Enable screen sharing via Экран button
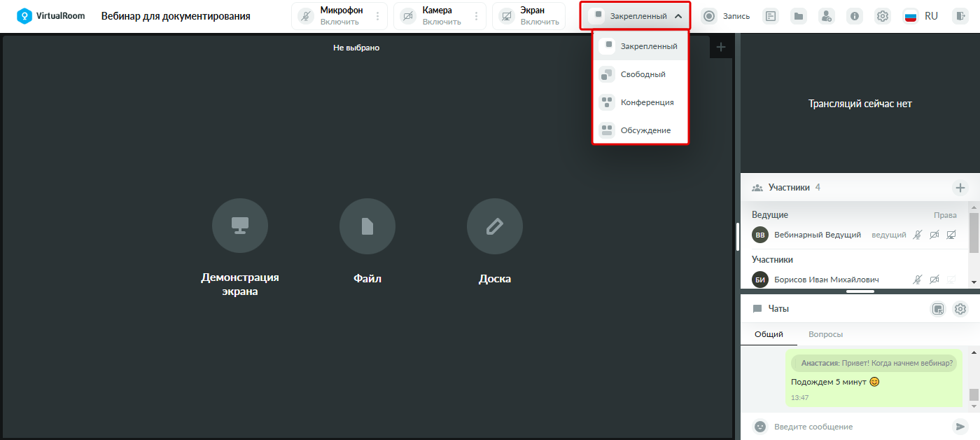The width and height of the screenshot is (980, 440). click(528, 16)
